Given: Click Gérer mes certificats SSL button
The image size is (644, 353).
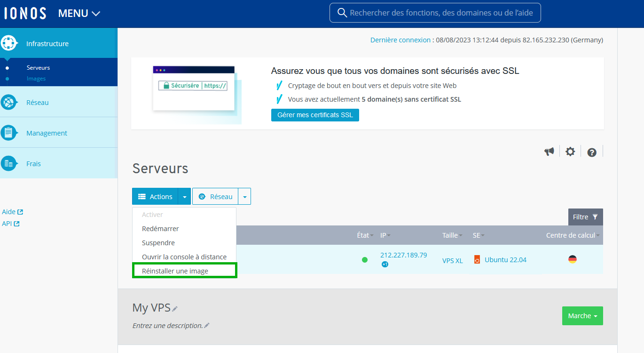Looking at the screenshot, I should tap(315, 115).
